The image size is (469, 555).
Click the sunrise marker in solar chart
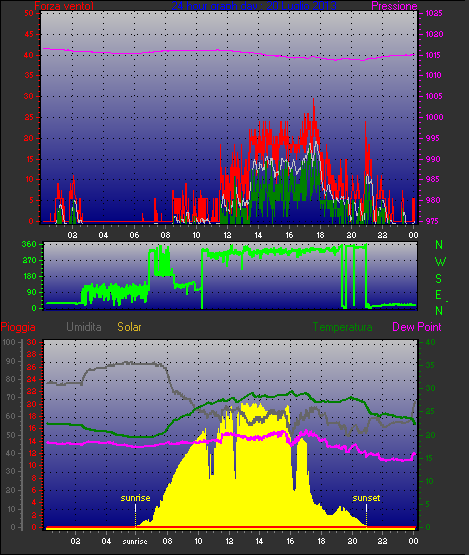(x=135, y=498)
